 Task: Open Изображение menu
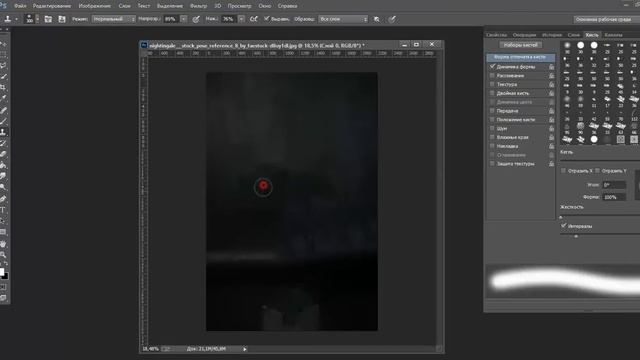95,6
